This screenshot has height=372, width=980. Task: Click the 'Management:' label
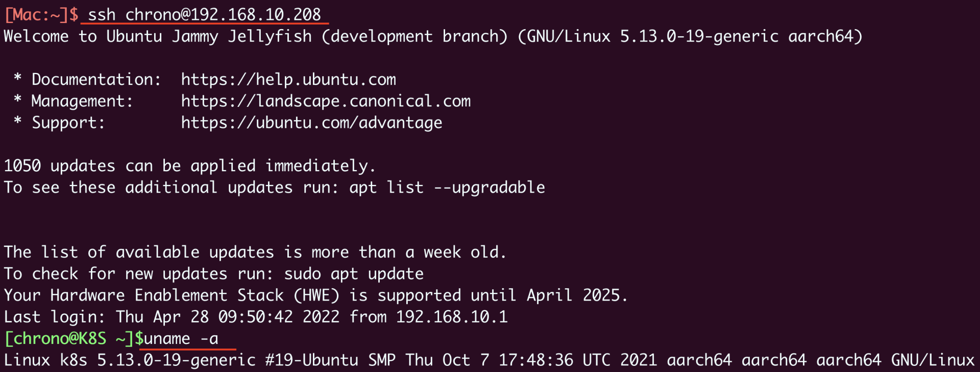point(82,101)
